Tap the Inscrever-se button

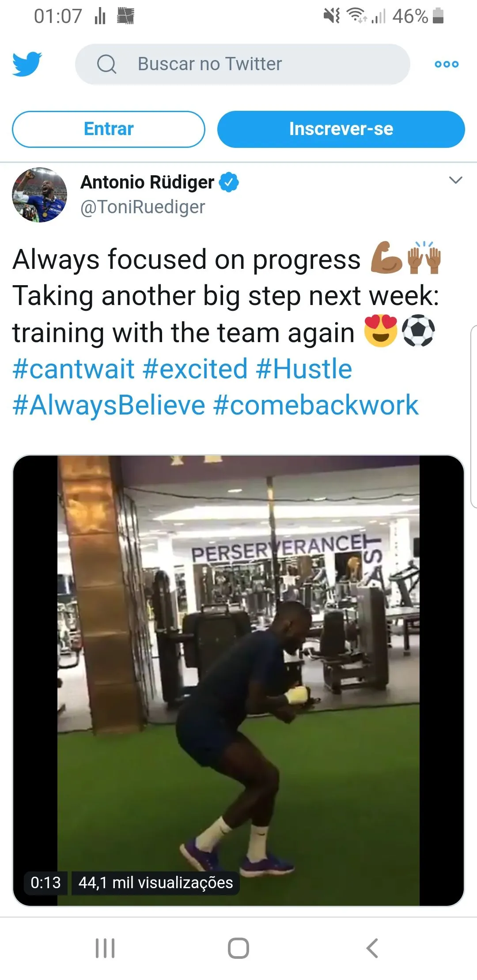pos(341,129)
